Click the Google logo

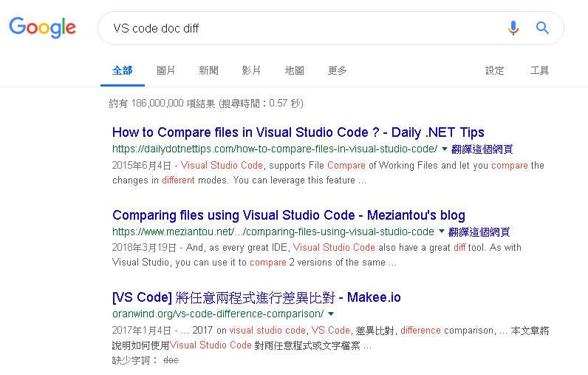point(42,28)
